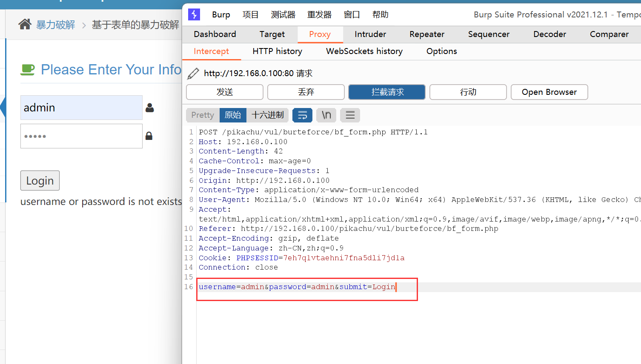Click the green coffee cup icon
Screen dimensions: 641x364
tap(28, 70)
